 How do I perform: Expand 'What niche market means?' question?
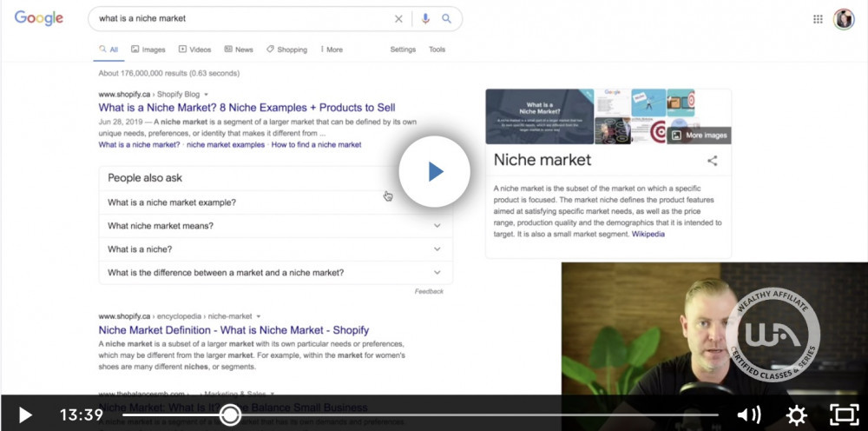coord(276,225)
